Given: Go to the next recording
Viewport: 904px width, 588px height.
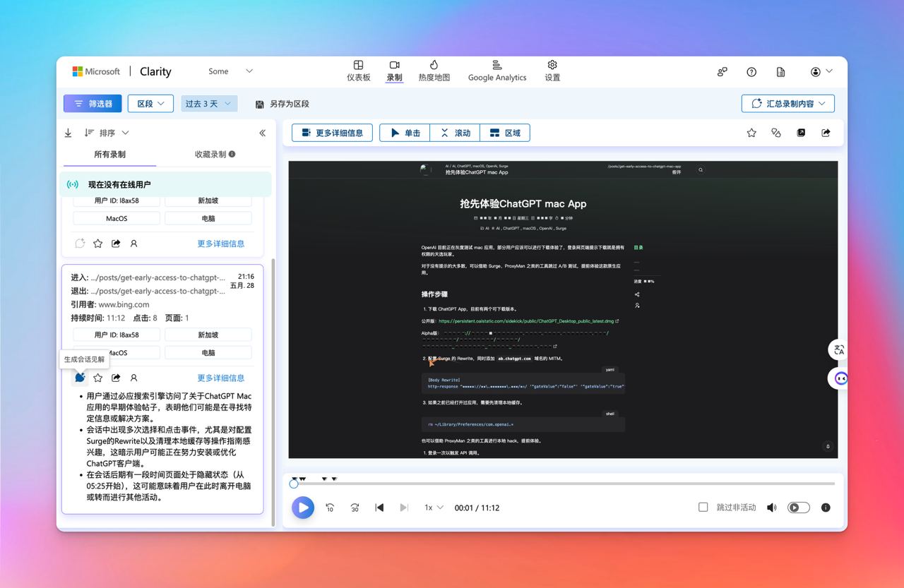Looking at the screenshot, I should coord(404,508).
